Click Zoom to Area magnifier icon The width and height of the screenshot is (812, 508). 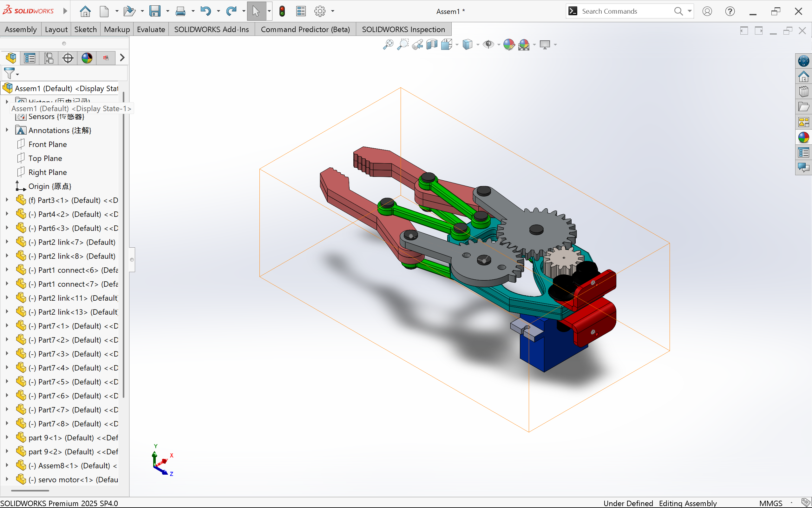click(x=403, y=44)
